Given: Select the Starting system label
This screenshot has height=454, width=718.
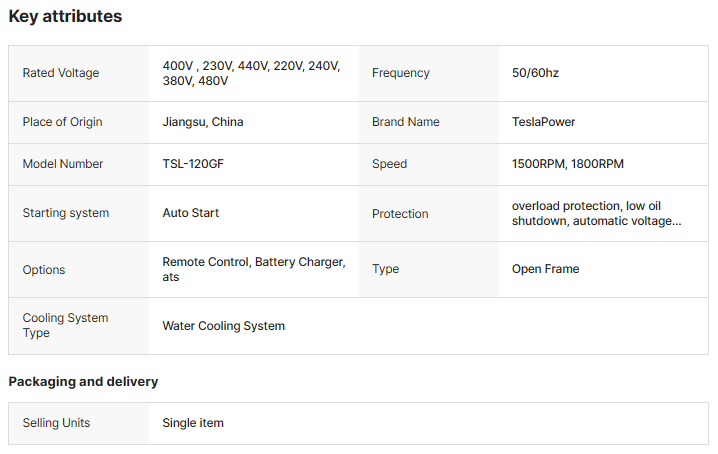Looking at the screenshot, I should point(66,213).
